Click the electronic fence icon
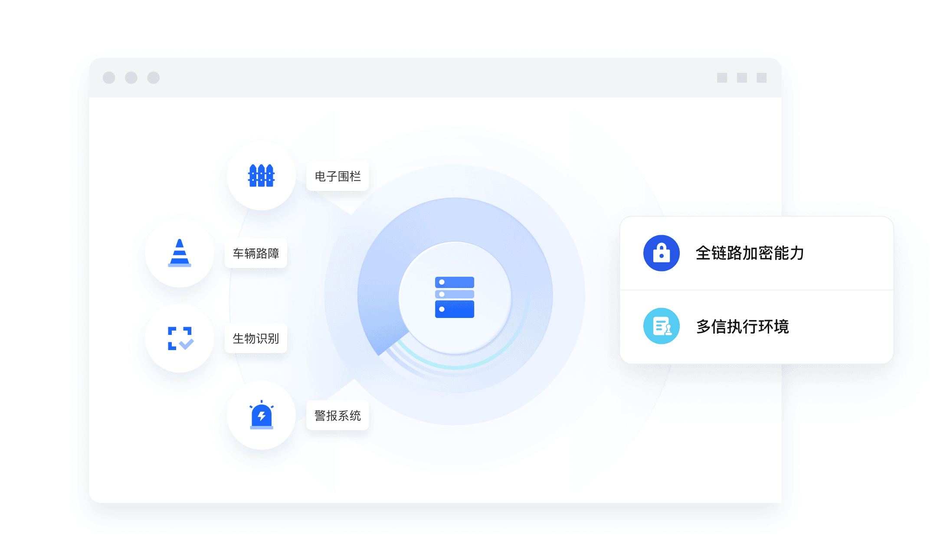 pyautogui.click(x=261, y=176)
